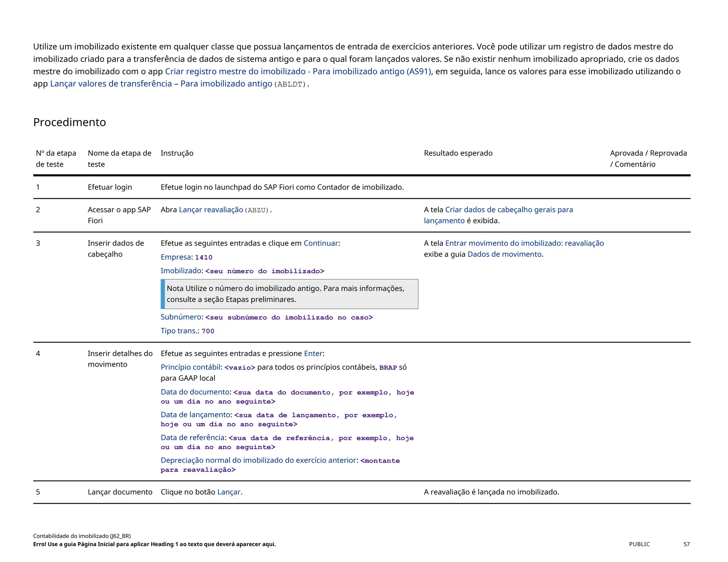The height and width of the screenshot is (562, 728).
Task: Click the Subnúmero field label
Action: click(181, 317)
